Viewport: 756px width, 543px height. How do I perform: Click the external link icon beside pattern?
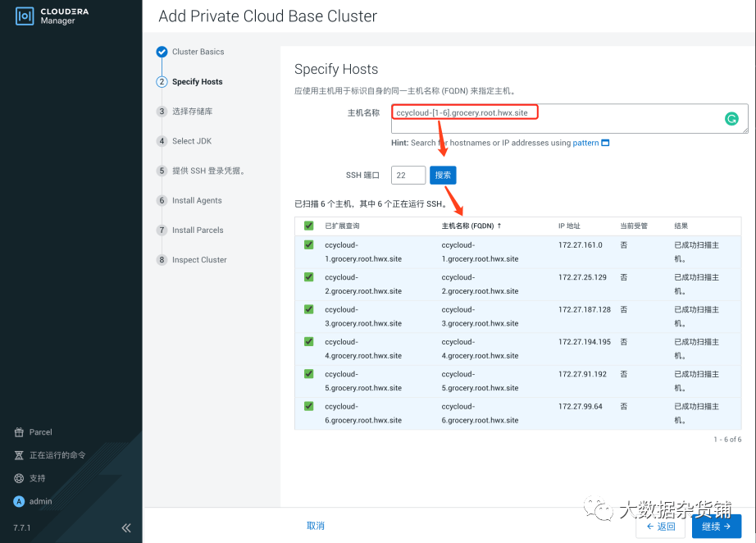tap(606, 143)
